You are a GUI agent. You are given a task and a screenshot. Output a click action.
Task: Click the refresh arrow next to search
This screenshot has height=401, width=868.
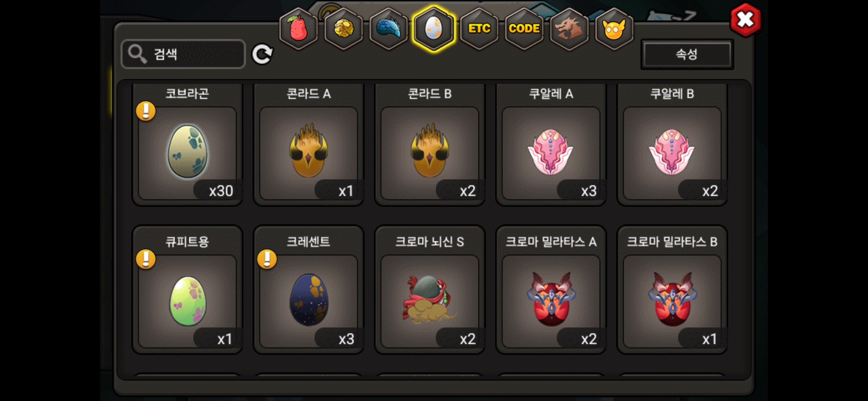pos(262,55)
